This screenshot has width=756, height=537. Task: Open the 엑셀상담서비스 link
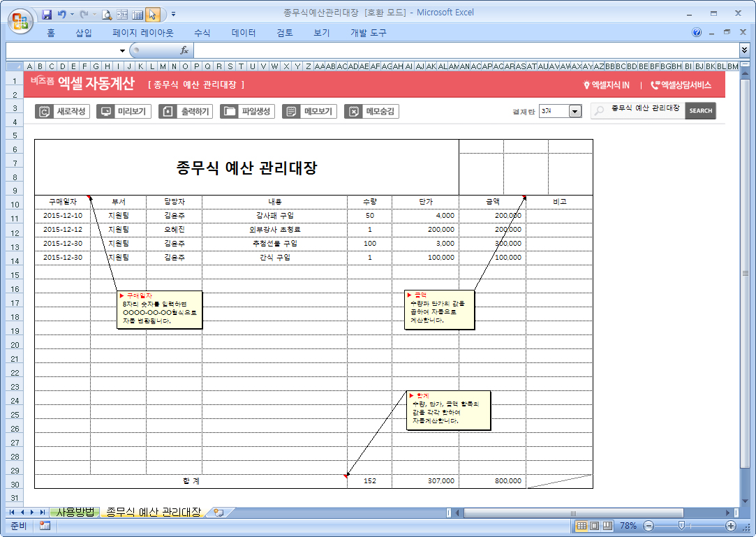click(681, 85)
